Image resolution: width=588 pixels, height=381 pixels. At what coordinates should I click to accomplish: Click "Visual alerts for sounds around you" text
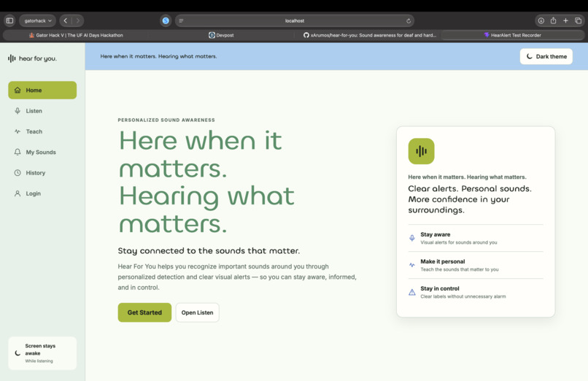pos(459,242)
